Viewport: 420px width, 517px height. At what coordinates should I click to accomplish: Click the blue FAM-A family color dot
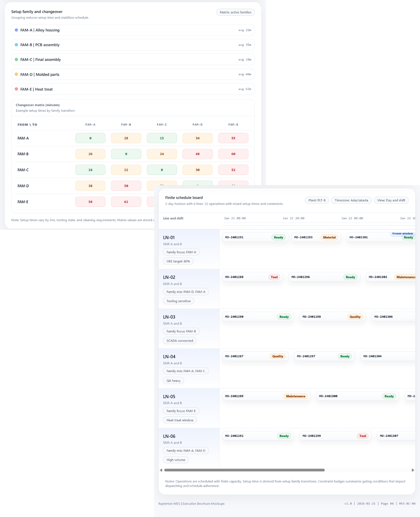[x=17, y=30]
